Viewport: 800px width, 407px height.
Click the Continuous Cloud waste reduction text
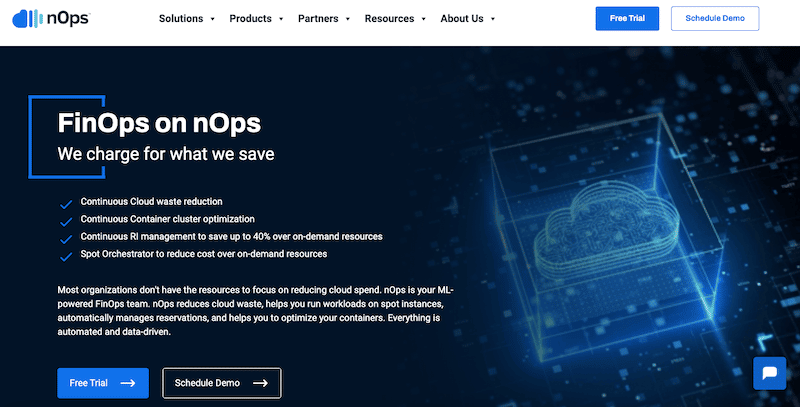(152, 201)
